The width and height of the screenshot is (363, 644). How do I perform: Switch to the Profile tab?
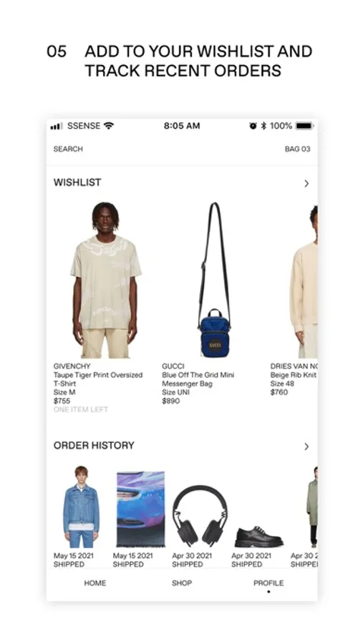(268, 582)
